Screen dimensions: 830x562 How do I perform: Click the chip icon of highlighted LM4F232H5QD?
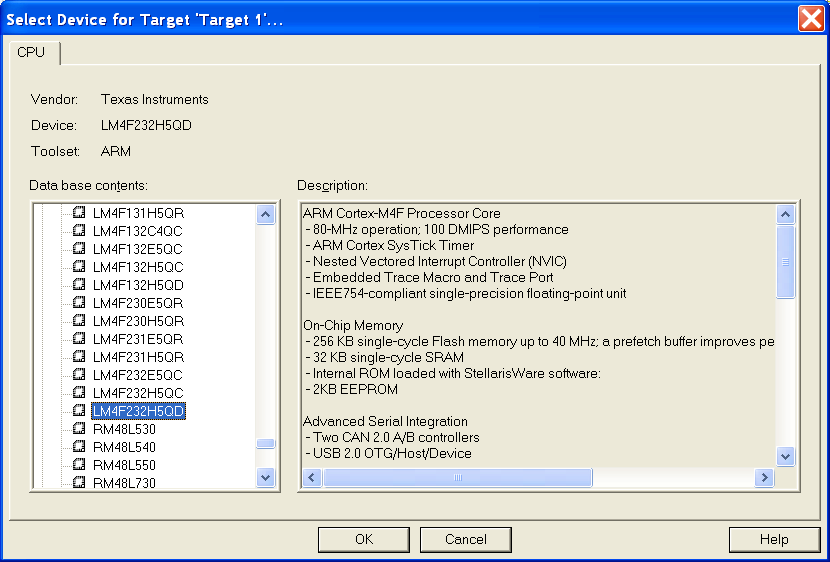pyautogui.click(x=79, y=411)
